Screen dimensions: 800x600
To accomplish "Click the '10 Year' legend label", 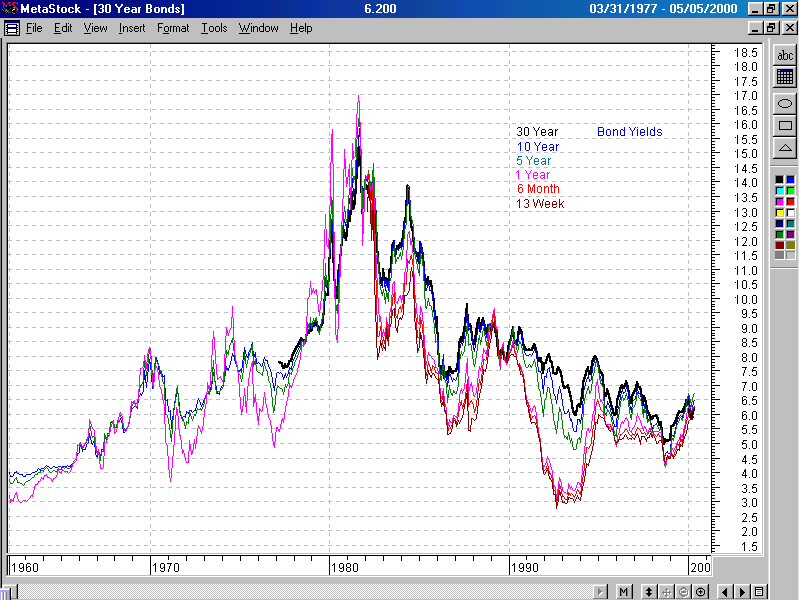I will (538, 147).
